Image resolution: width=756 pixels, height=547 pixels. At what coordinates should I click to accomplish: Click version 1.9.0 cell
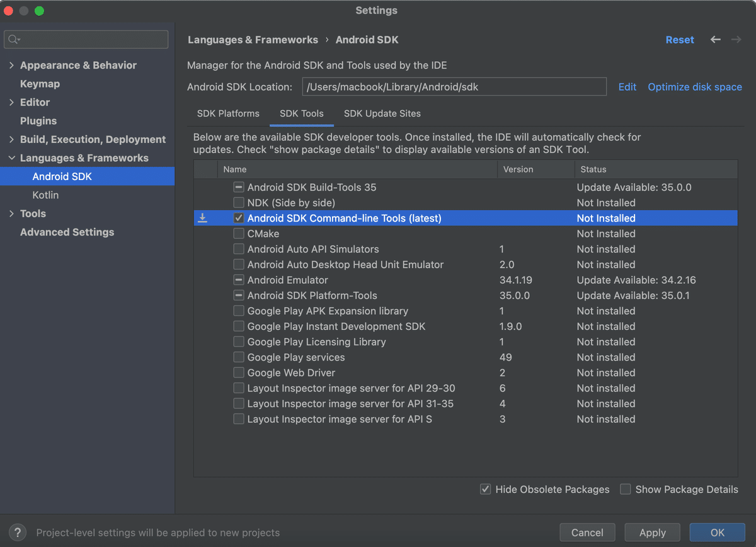511,326
